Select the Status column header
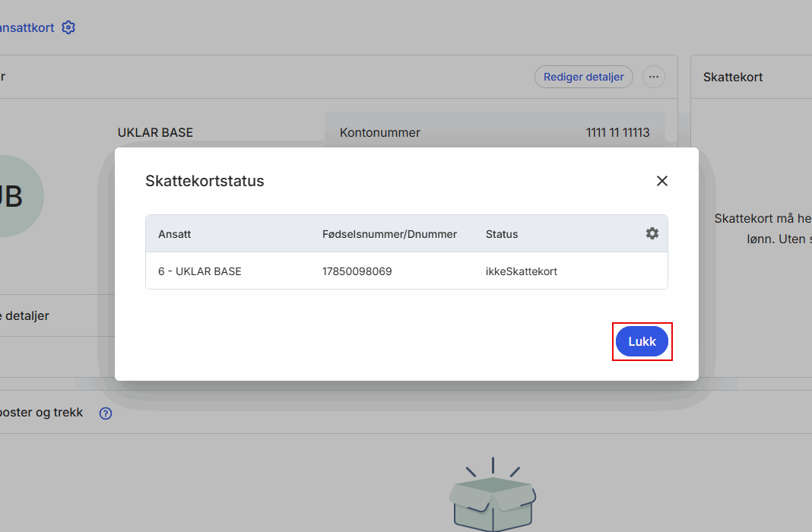Viewport: 812px width, 532px height. click(502, 234)
